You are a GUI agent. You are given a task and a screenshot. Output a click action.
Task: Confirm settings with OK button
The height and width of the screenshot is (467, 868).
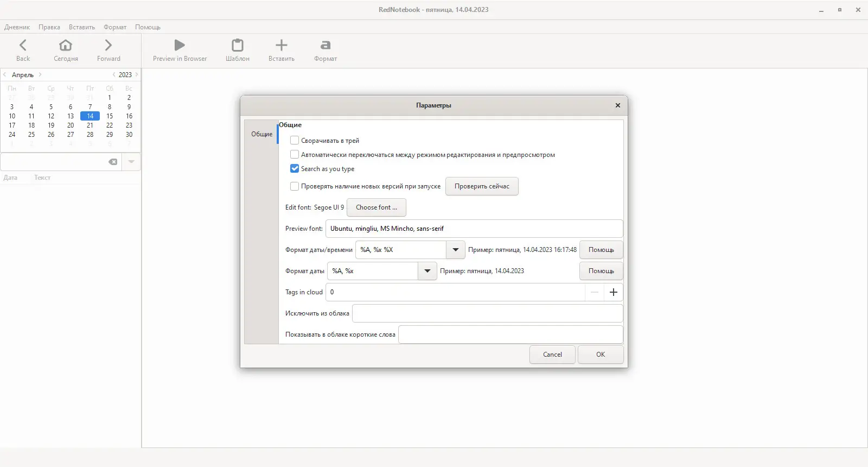point(601,355)
